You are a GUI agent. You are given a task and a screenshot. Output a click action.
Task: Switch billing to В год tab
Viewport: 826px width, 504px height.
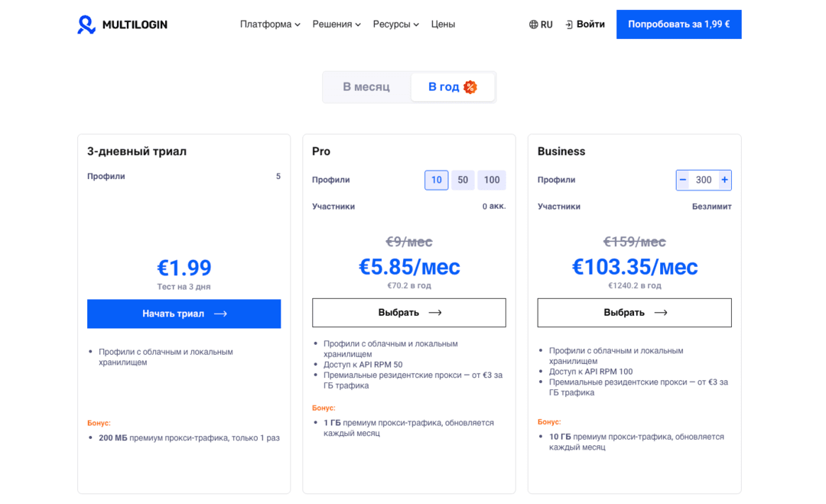point(444,87)
